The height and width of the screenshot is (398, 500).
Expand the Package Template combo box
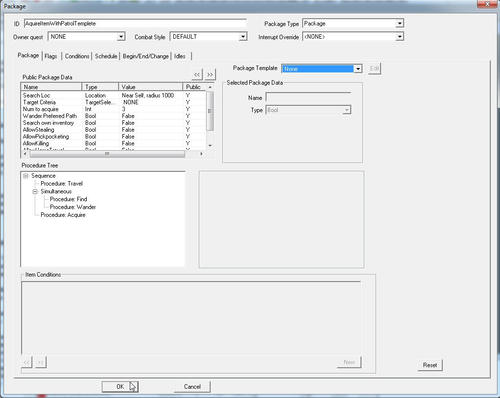[x=358, y=69]
